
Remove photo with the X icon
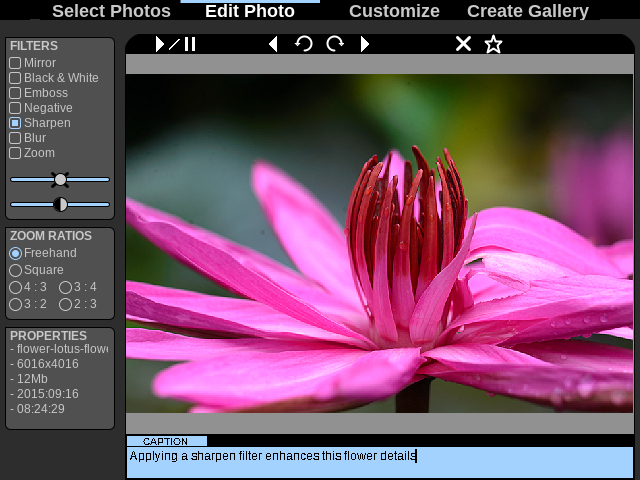click(463, 44)
